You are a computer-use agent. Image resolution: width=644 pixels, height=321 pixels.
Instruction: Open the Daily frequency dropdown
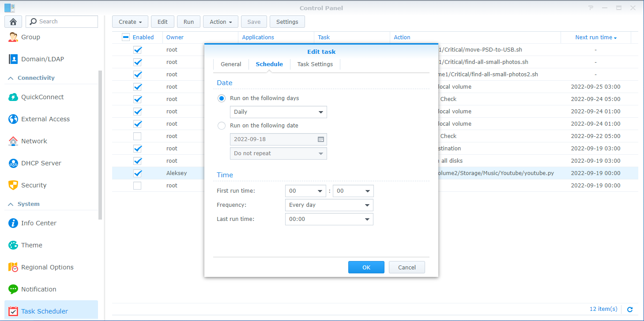tap(278, 112)
